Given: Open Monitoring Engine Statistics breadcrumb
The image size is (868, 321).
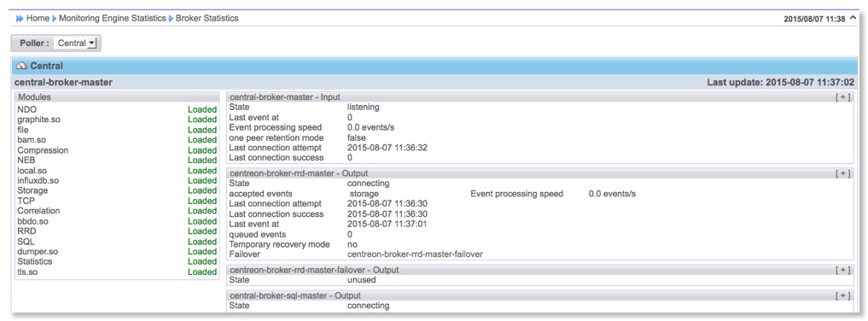Looking at the screenshot, I should 113,18.
